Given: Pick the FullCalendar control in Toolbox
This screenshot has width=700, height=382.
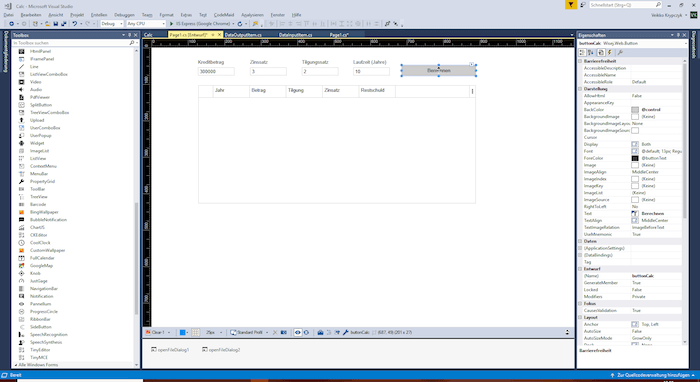Looking at the screenshot, I should click(42, 258).
